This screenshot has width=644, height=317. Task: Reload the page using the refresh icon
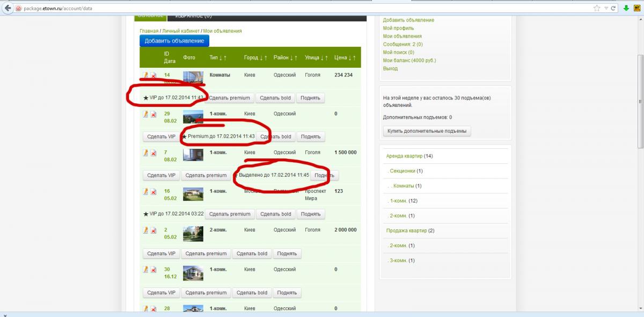(x=614, y=8)
